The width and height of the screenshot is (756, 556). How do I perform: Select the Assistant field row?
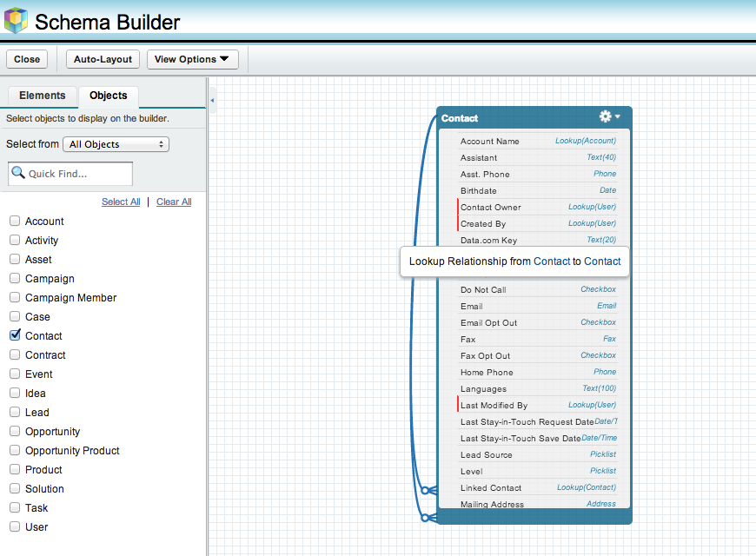537,157
